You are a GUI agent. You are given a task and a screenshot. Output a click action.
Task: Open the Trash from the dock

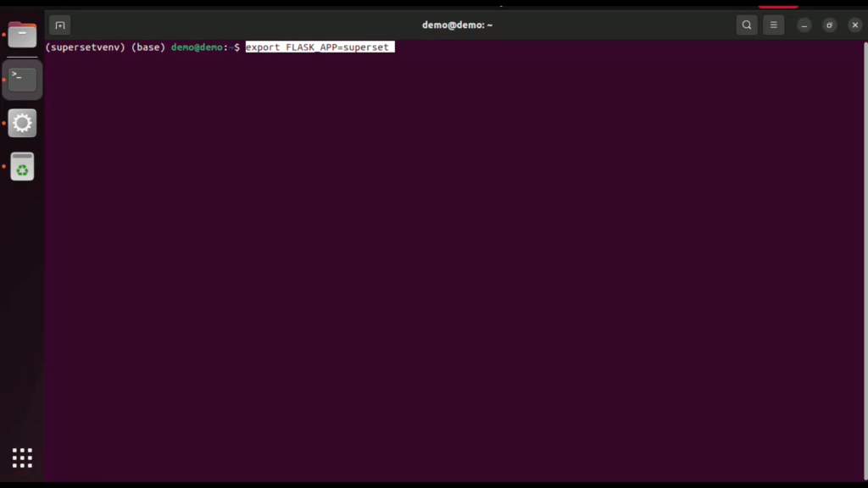click(x=22, y=167)
